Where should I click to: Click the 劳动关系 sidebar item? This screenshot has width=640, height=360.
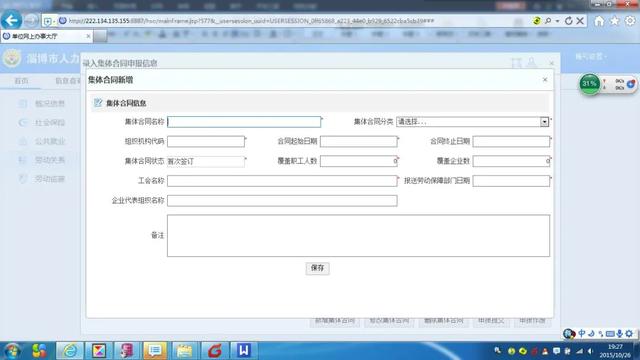[50, 160]
